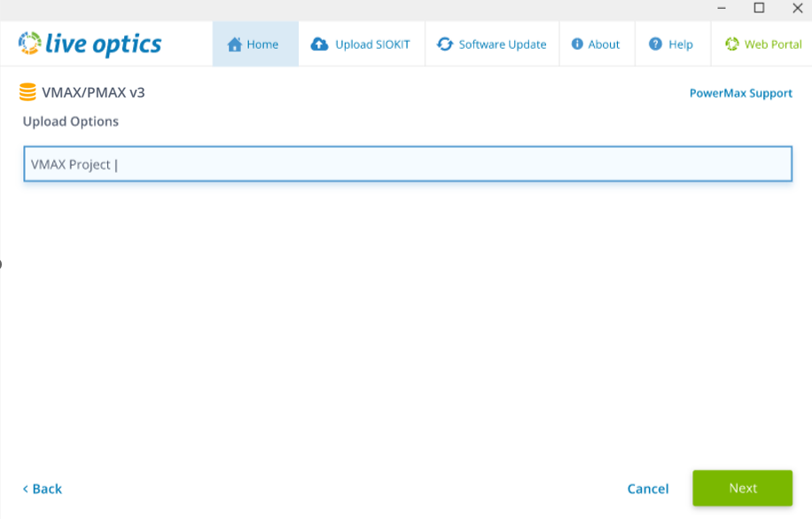Go Back to previous step
This screenshot has width=812, height=519.
coord(43,489)
